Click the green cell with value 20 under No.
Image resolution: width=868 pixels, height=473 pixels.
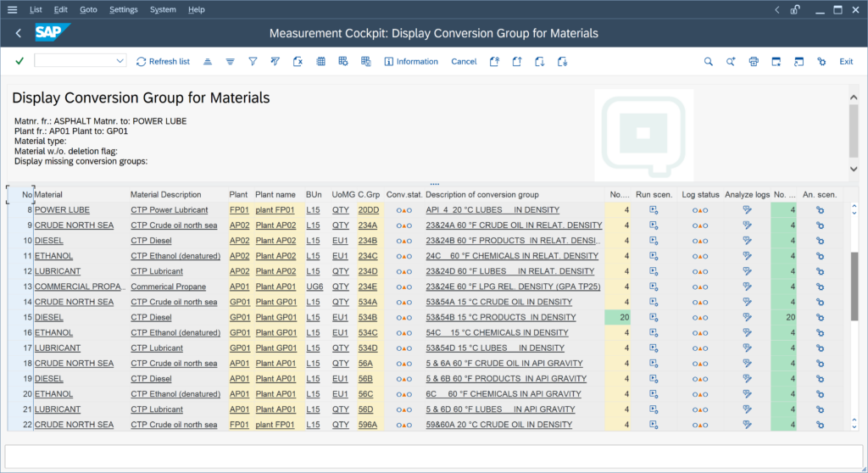618,317
